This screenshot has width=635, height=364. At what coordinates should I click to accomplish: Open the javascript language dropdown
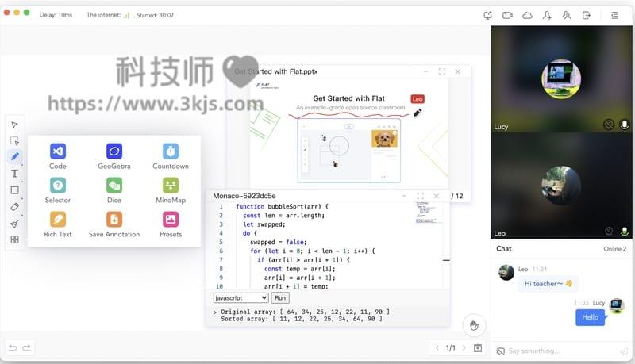tap(241, 297)
